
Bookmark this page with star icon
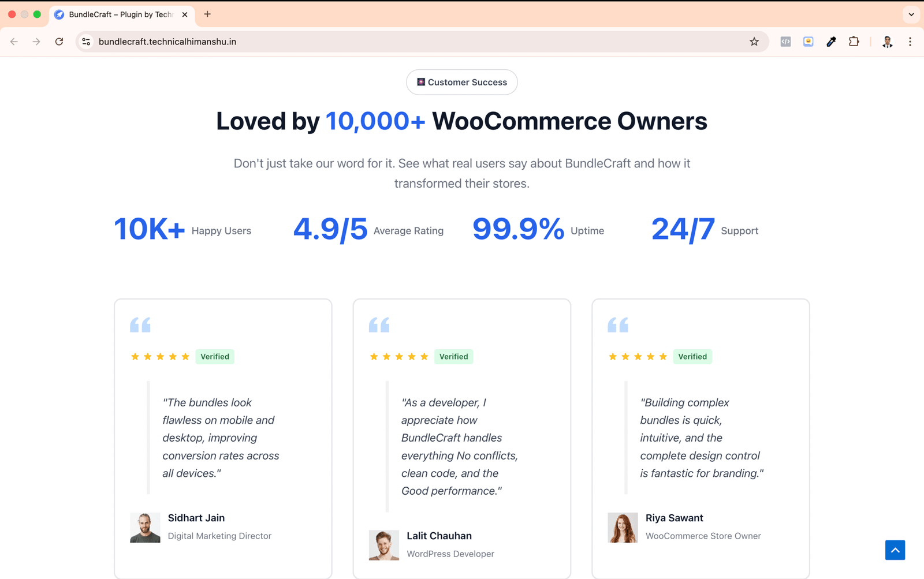754,42
